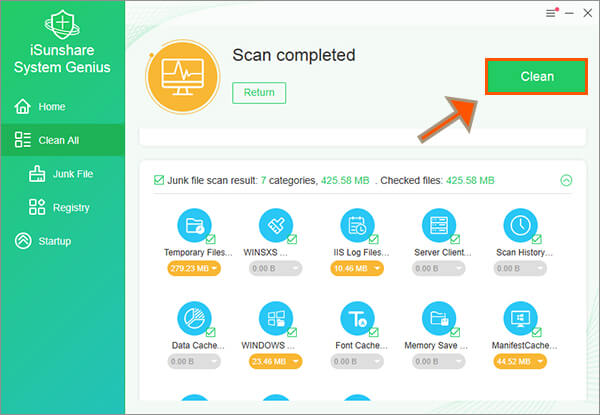Click the Scan History clock icon
The height and width of the screenshot is (415, 600).
(520, 226)
